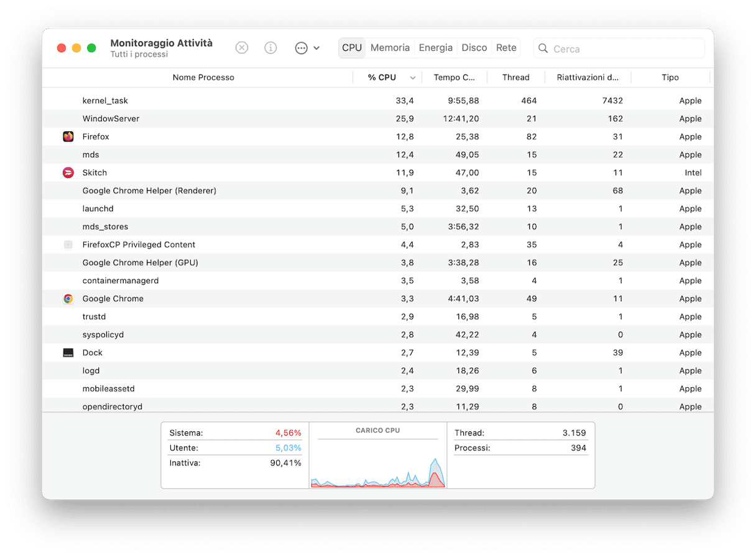Open the process info (i) icon
This screenshot has height=555, width=756.
(x=270, y=48)
